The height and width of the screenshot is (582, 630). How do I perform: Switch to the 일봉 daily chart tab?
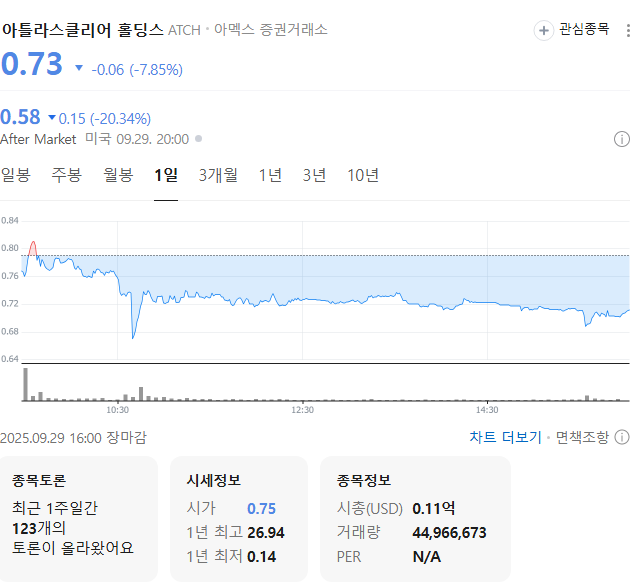coord(16,175)
